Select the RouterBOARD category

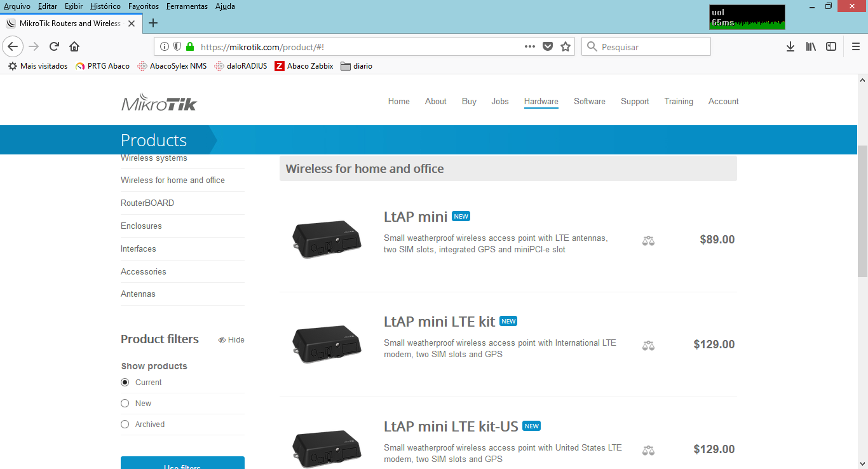(147, 203)
